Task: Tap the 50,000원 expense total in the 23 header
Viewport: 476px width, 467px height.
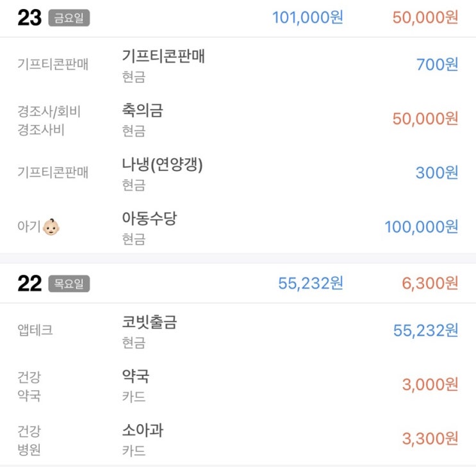Action: coord(425,17)
